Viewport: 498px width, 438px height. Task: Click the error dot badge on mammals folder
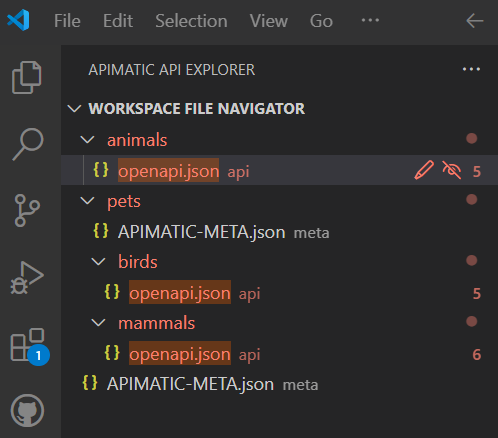coord(471,321)
